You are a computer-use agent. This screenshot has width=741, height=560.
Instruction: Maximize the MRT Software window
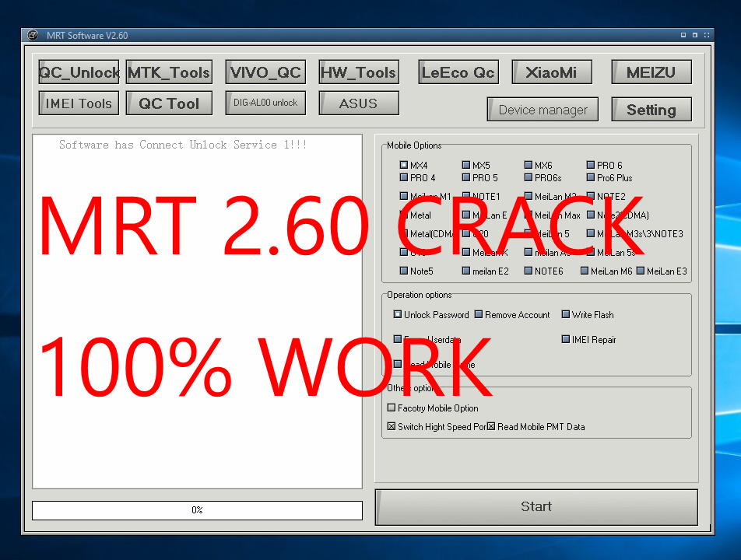coord(695,35)
